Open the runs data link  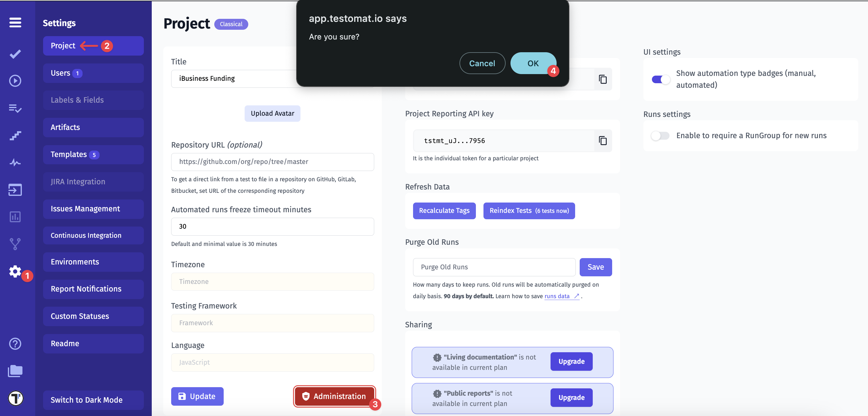click(558, 296)
